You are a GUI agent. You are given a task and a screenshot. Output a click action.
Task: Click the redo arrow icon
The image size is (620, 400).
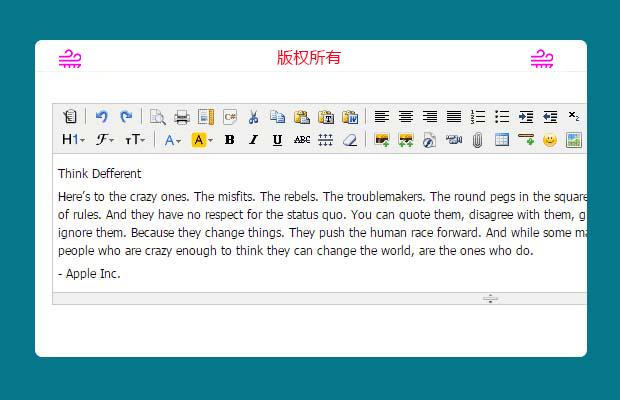[x=125, y=116]
